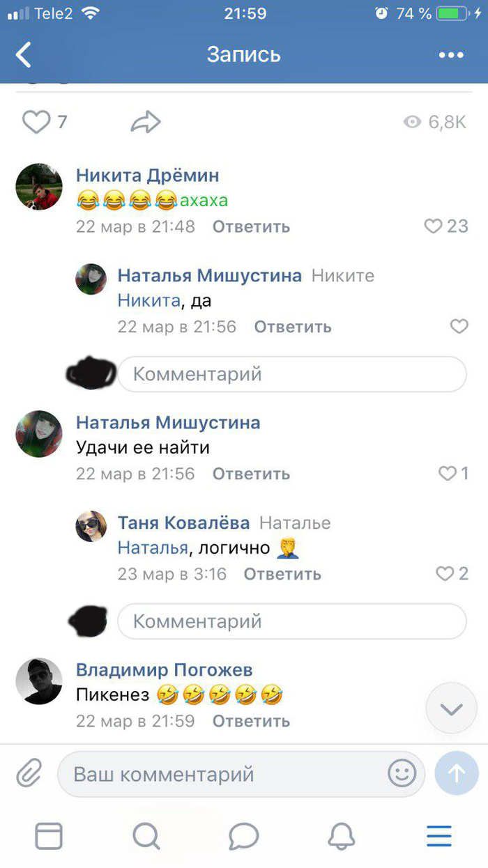Open the news feed tab in bottom bar

[x=49, y=835]
